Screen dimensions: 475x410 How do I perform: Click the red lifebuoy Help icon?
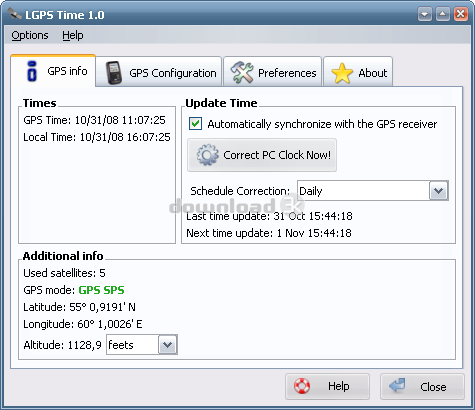pyautogui.click(x=302, y=386)
